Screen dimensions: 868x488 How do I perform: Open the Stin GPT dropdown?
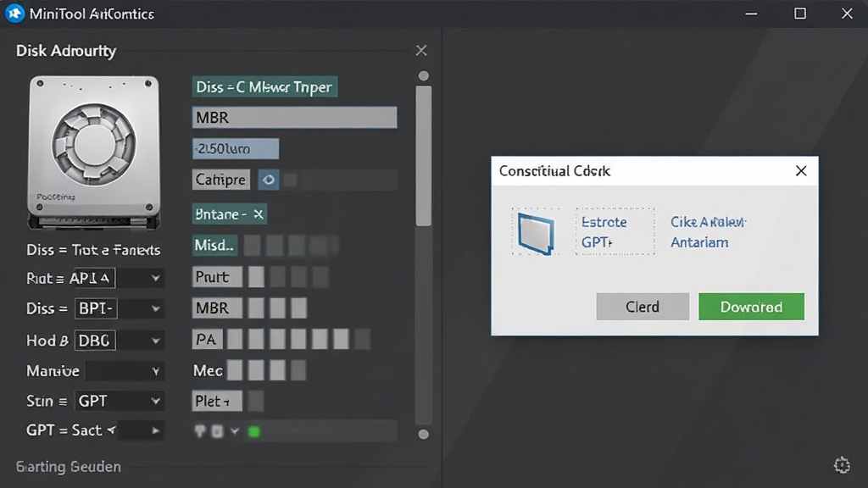pos(156,401)
